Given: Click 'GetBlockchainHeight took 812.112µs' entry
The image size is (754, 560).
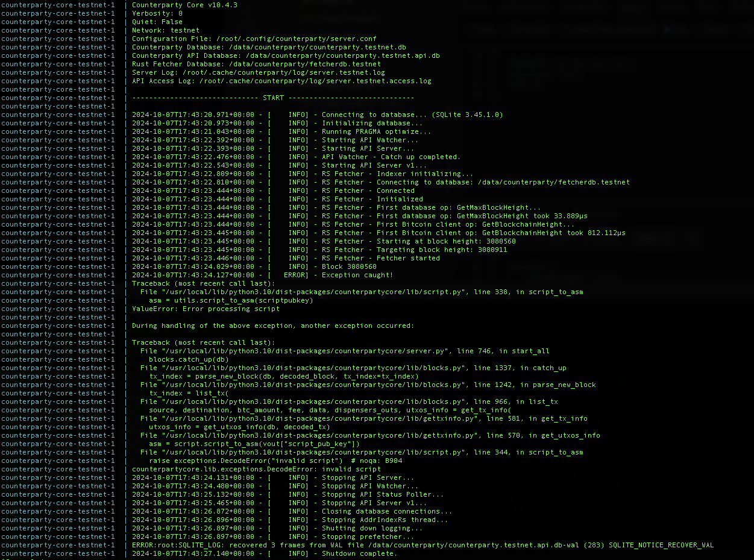Looking at the screenshot, I should pyautogui.click(x=379, y=233).
